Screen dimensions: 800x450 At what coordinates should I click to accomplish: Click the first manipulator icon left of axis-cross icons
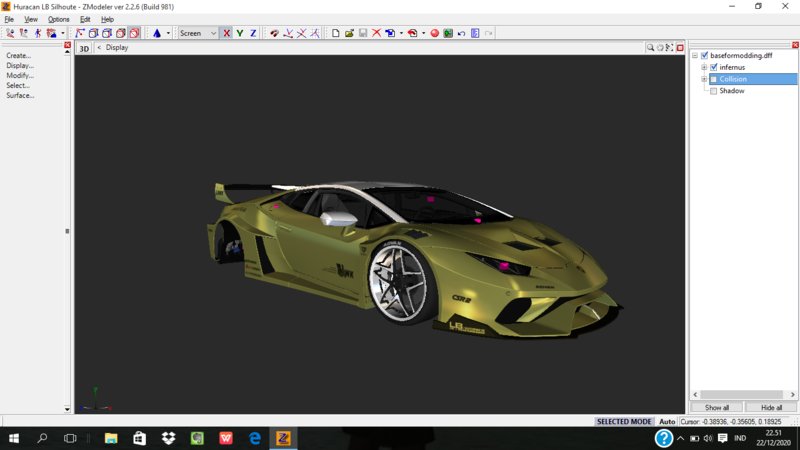[x=274, y=33]
